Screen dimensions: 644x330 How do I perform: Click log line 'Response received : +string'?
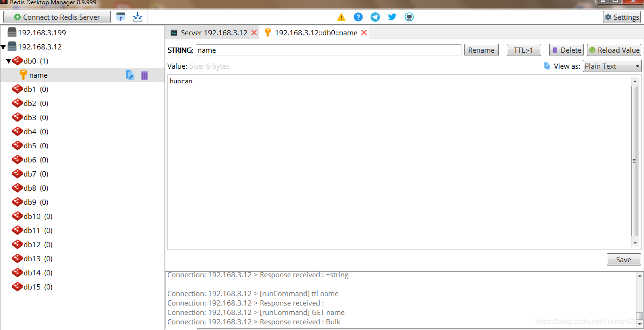tap(258, 275)
